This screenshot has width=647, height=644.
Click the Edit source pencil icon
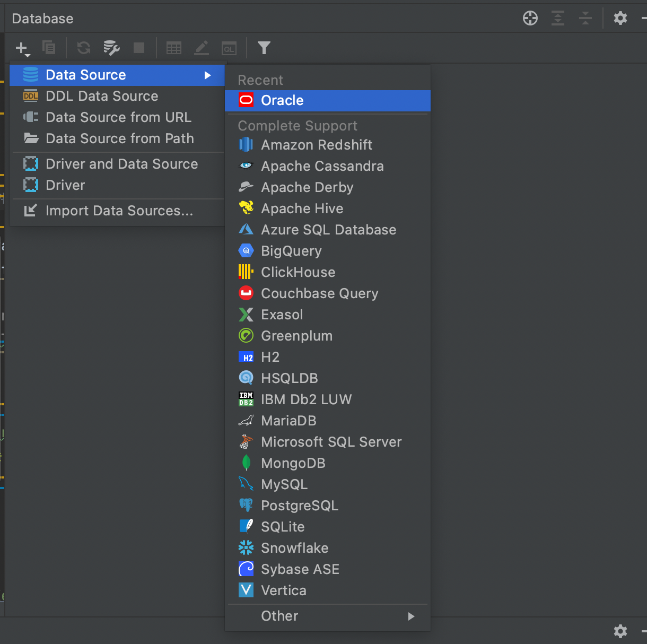point(202,48)
